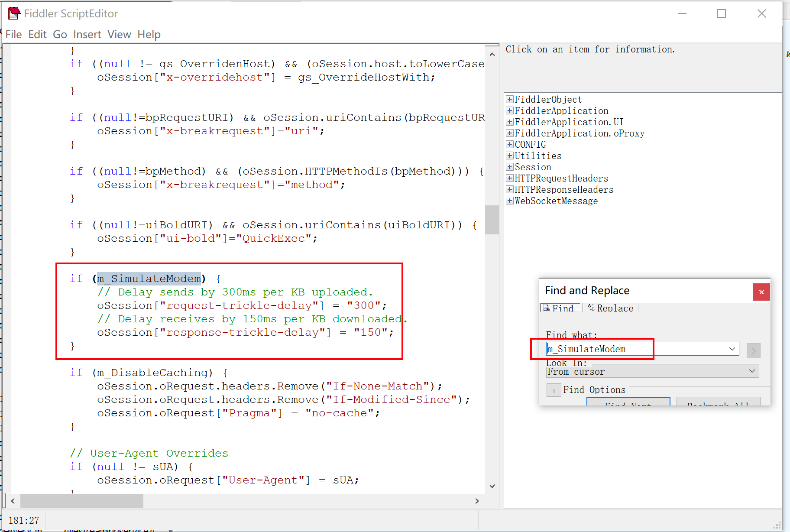Open the Go menu
The width and height of the screenshot is (790, 532).
60,34
